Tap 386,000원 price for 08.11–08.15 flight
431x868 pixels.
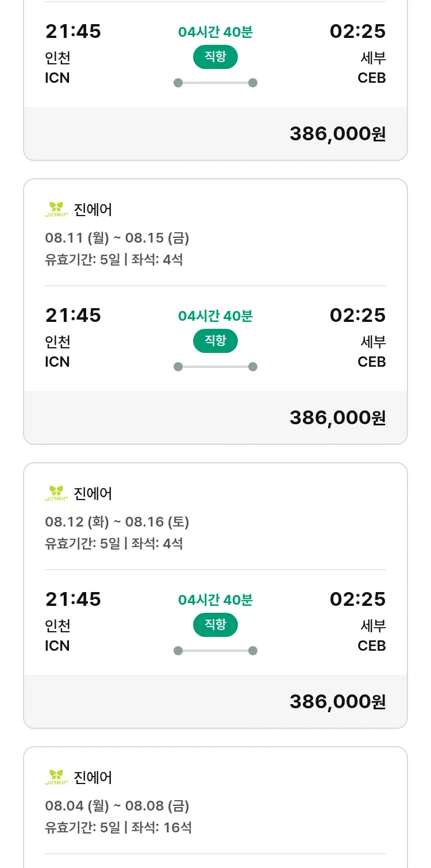337,418
